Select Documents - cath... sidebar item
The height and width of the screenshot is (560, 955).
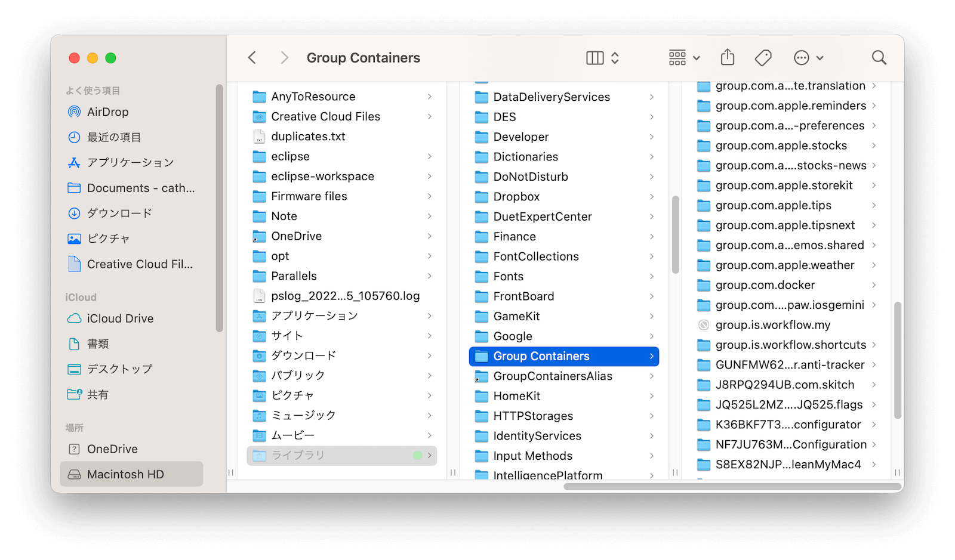(131, 188)
